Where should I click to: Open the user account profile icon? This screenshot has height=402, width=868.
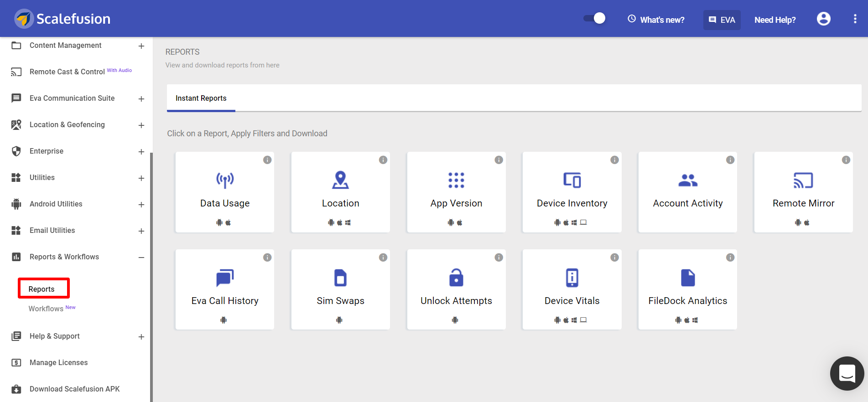[x=823, y=19]
